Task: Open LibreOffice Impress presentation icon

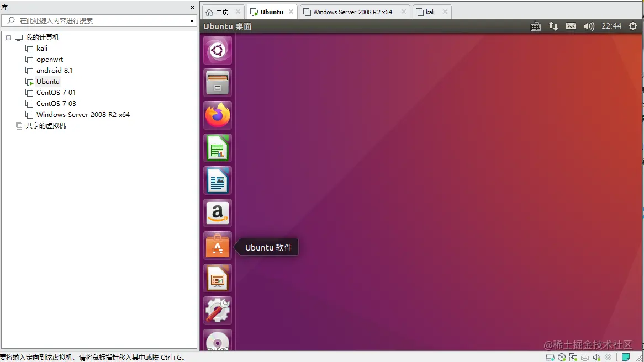Action: 218,278
